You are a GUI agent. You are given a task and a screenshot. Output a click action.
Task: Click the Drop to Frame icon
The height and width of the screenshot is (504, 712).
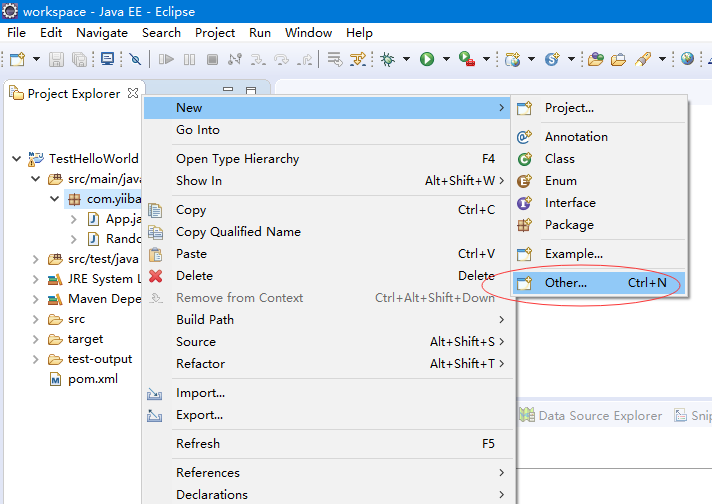click(335, 59)
